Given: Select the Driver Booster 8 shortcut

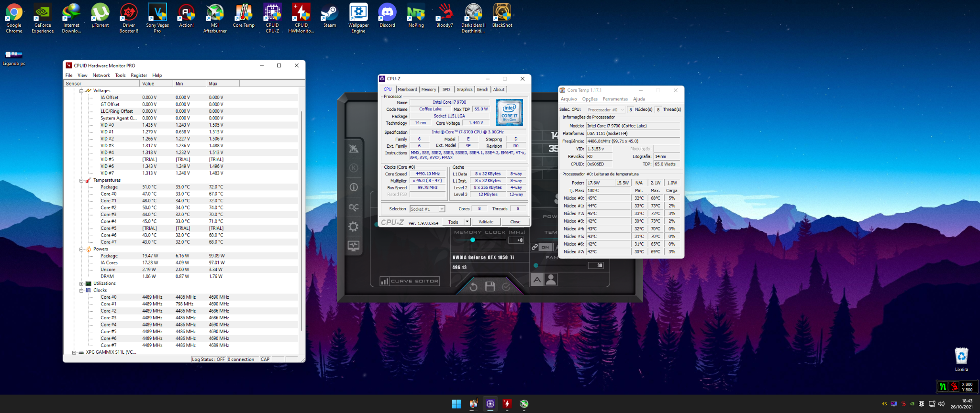Looking at the screenshot, I should pyautogui.click(x=129, y=18).
